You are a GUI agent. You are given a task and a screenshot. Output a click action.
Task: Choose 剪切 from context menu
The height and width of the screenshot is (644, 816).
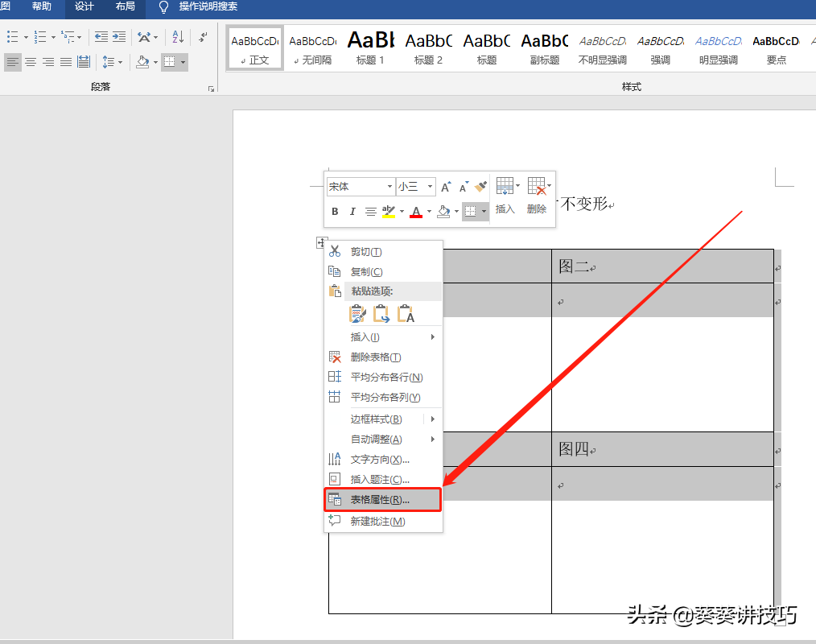click(x=384, y=252)
